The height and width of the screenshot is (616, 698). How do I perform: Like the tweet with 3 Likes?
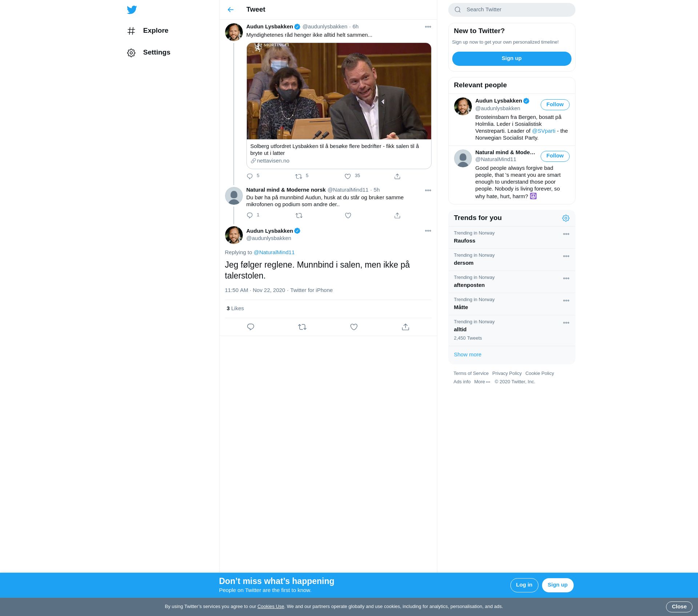pyautogui.click(x=354, y=327)
